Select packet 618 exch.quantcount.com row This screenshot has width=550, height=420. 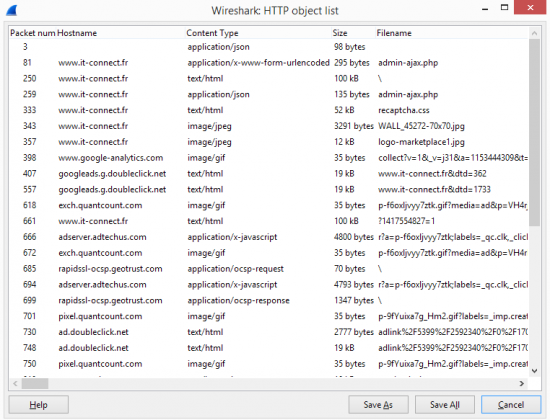click(x=268, y=205)
